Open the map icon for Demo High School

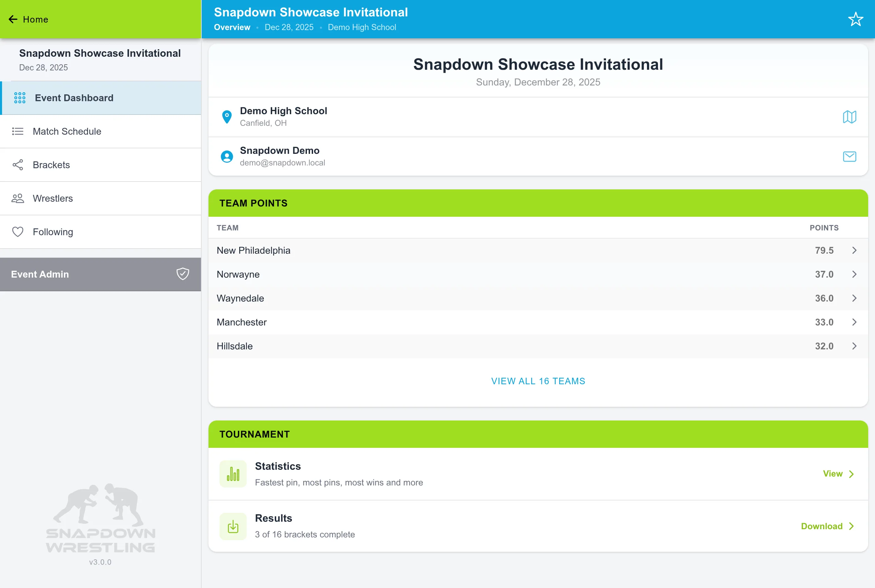click(849, 117)
